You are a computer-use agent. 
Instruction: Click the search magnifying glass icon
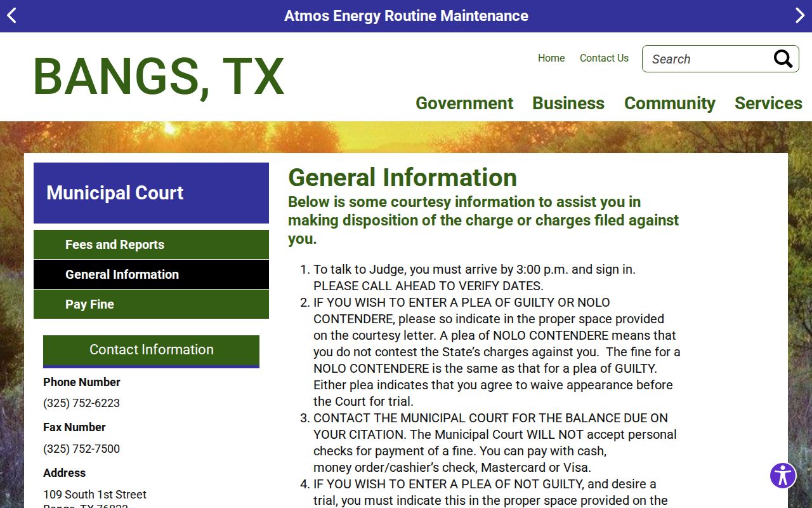point(783,59)
